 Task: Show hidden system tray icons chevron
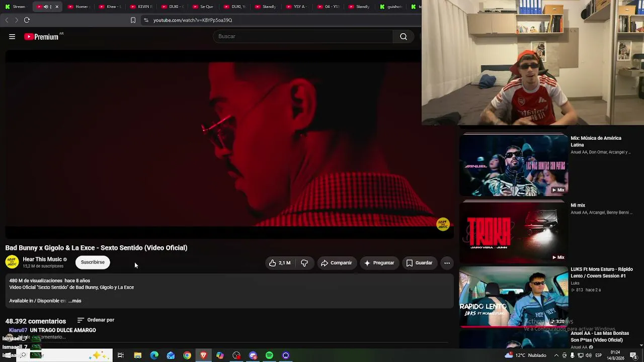tap(556, 355)
